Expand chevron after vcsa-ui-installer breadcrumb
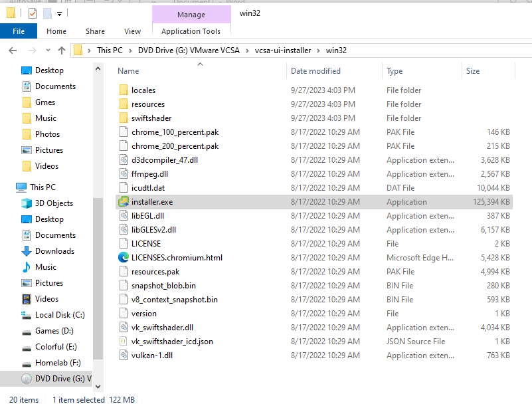The width and height of the screenshot is (532, 406). (318, 51)
